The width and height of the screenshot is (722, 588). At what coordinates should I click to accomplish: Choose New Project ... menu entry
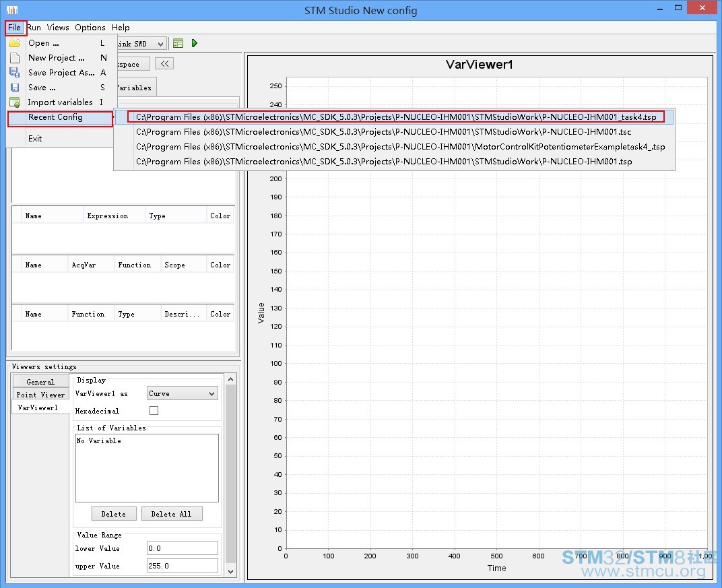pos(62,57)
